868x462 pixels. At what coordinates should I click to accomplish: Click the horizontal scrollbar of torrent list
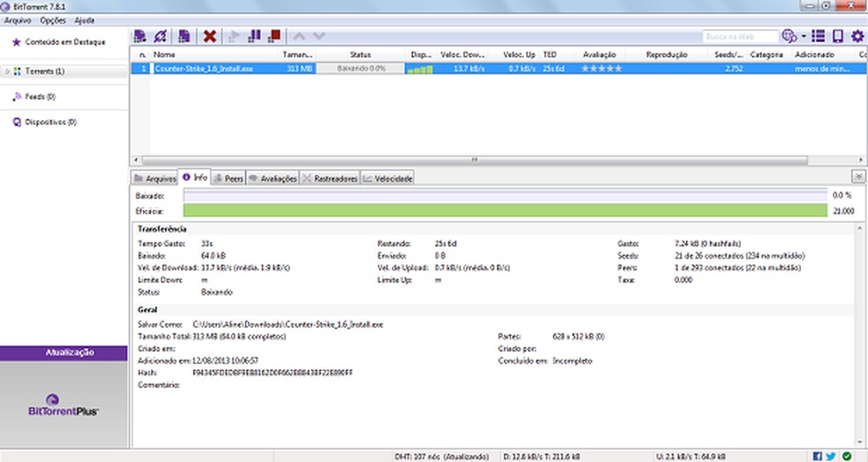point(475,160)
